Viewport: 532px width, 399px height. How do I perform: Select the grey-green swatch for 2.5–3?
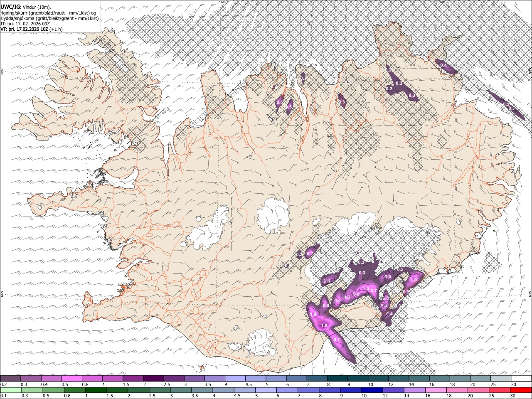[160, 390]
